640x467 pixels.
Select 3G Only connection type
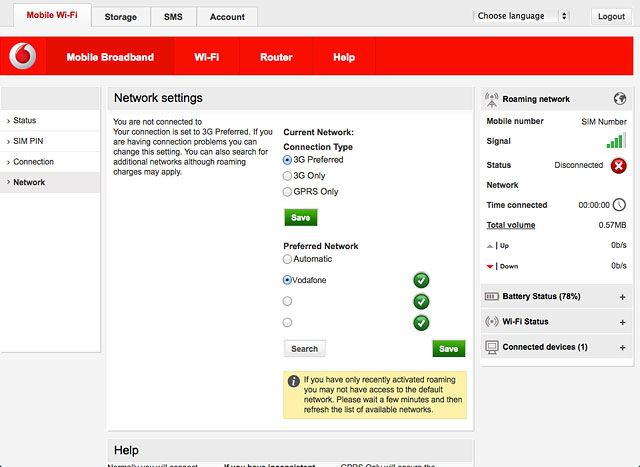pyautogui.click(x=287, y=176)
